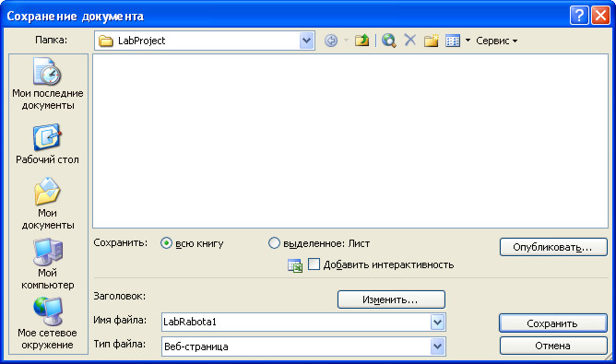The image size is (616, 364).
Task: Expand the Имя файла dropdown arrow
Action: click(x=438, y=323)
